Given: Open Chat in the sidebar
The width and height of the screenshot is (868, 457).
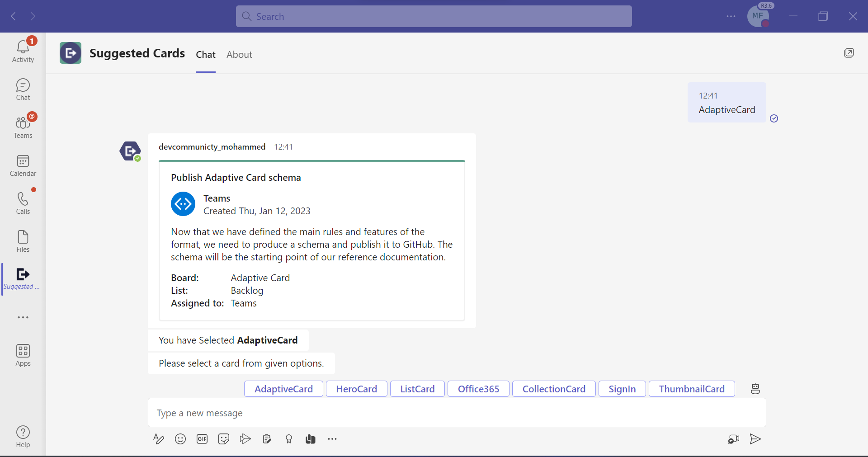Looking at the screenshot, I should pos(23,89).
